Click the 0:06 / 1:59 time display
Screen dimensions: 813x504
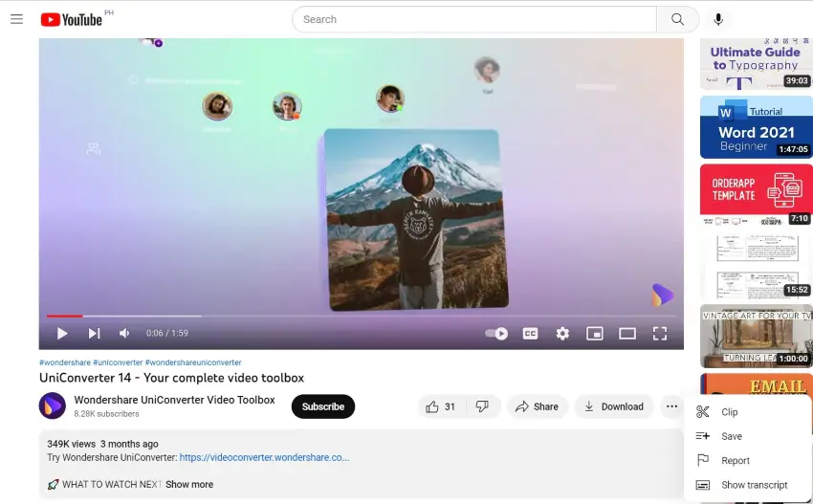click(x=167, y=333)
